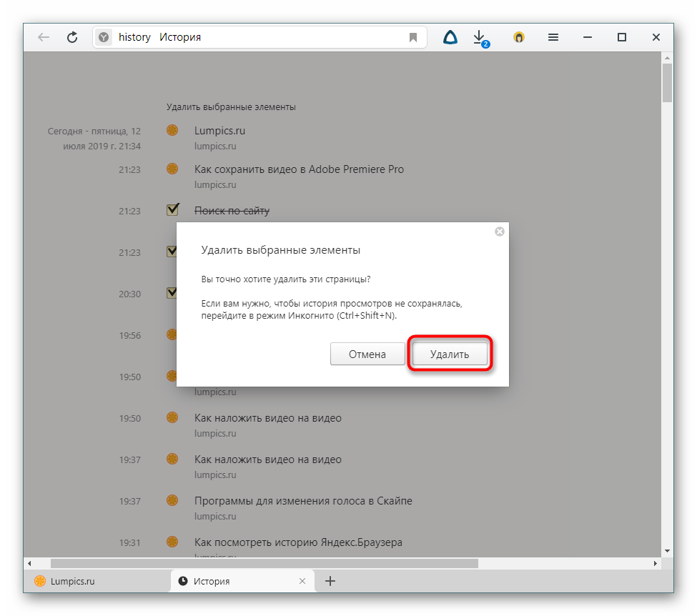Reload the history page

pyautogui.click(x=72, y=38)
